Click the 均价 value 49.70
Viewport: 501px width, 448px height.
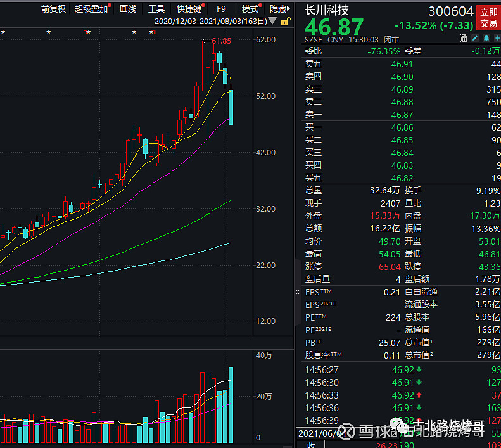click(389, 241)
